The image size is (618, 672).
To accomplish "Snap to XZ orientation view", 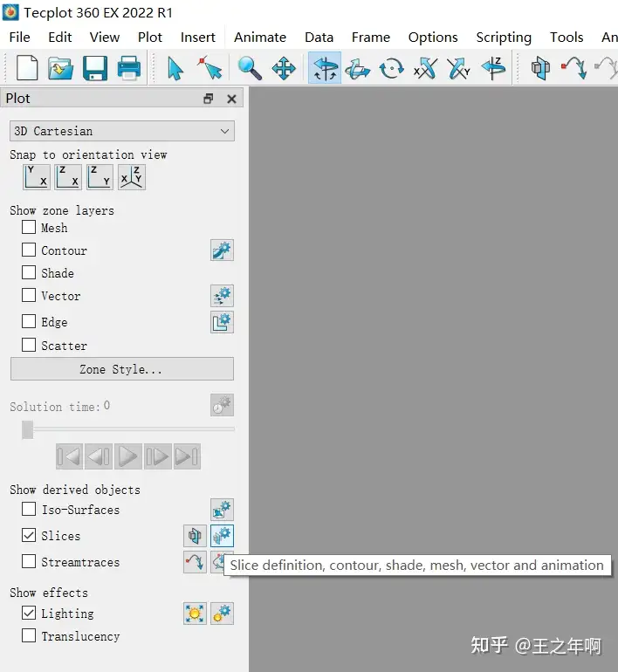I will pos(68,176).
